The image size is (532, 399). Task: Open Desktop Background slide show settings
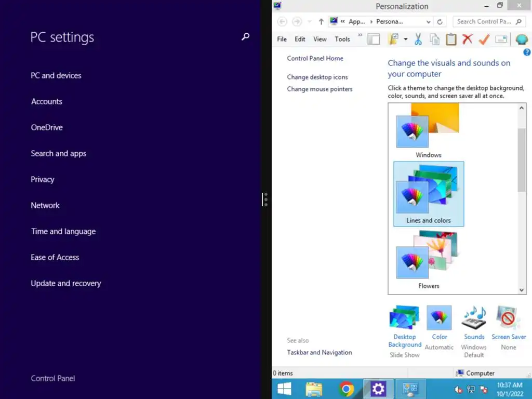[x=404, y=317]
